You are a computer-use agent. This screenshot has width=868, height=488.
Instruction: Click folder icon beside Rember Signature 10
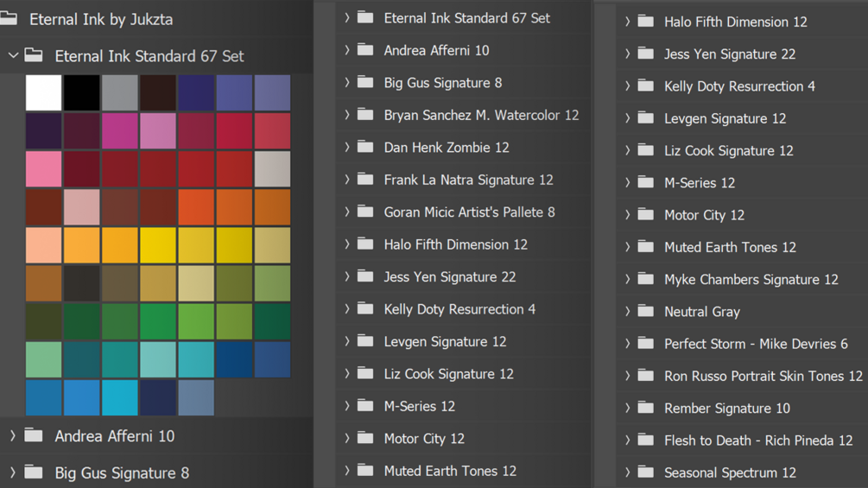coord(645,407)
